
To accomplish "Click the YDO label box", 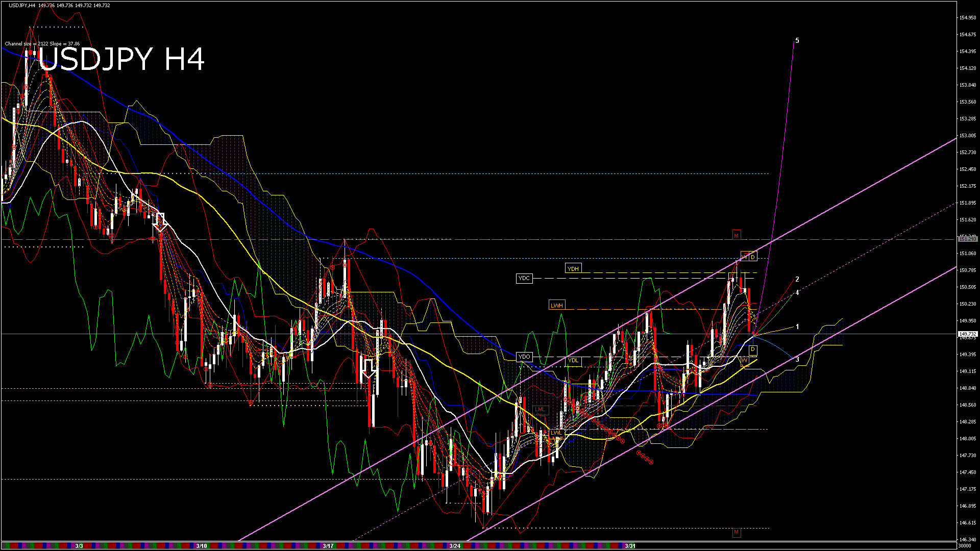I will (x=524, y=357).
